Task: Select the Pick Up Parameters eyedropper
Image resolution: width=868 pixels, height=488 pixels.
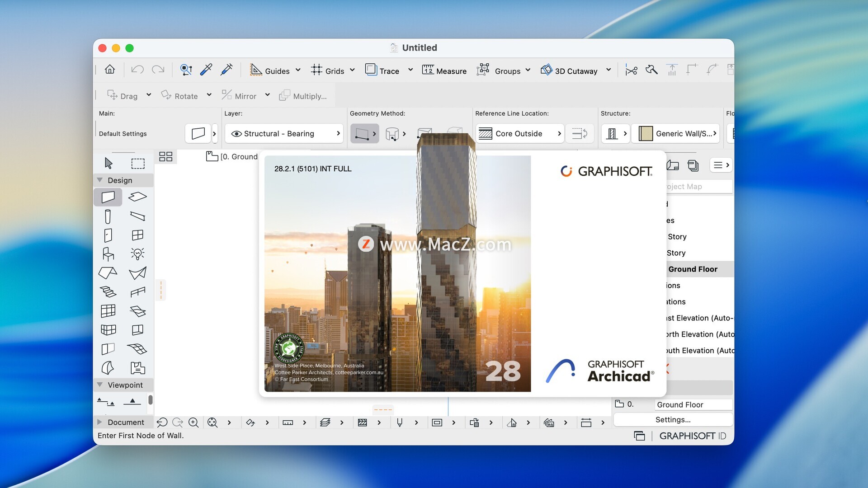Action: (206, 70)
